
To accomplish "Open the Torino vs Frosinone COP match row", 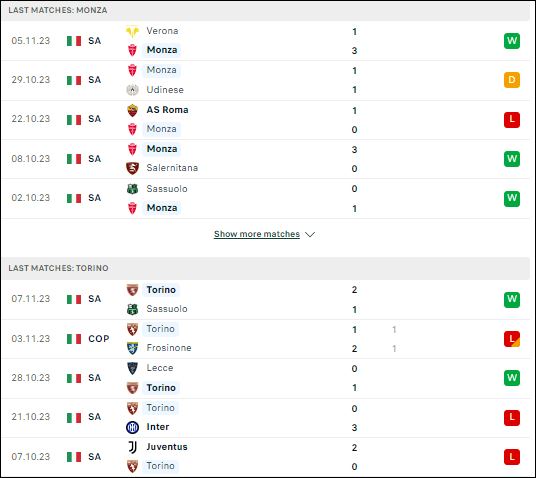I will 266,339.
